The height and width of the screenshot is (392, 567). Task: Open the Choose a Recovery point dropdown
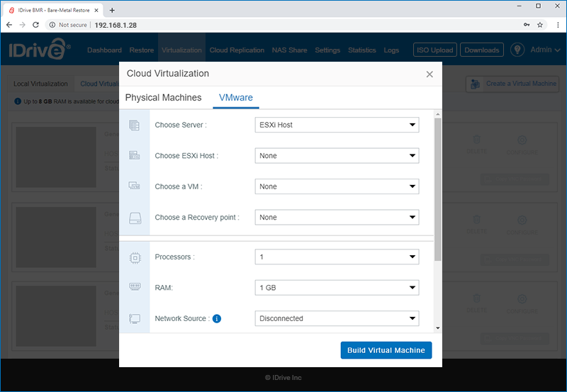(x=337, y=217)
